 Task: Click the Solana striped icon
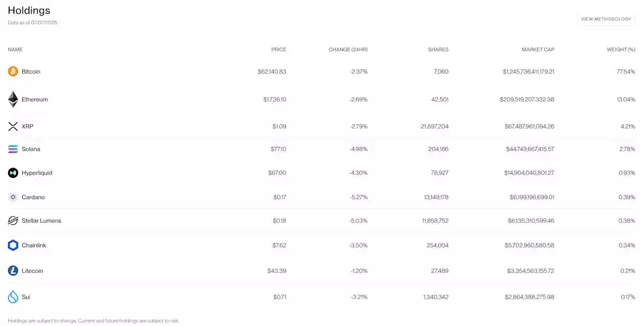pyautogui.click(x=13, y=149)
